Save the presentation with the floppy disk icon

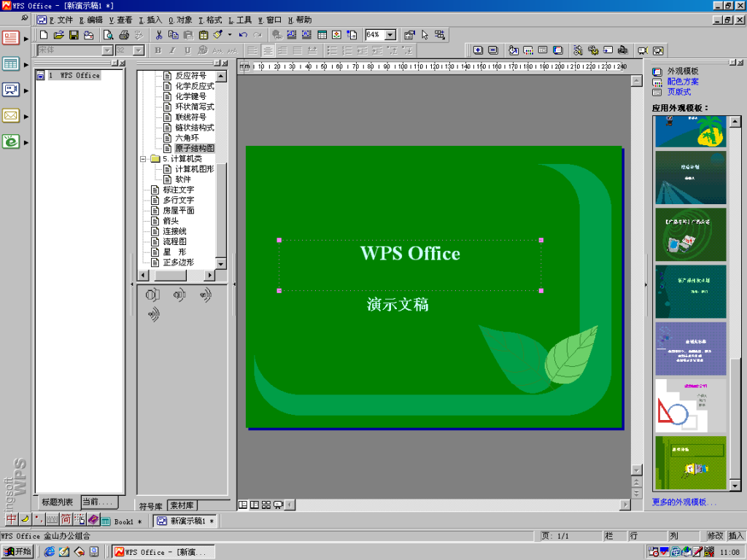click(74, 35)
